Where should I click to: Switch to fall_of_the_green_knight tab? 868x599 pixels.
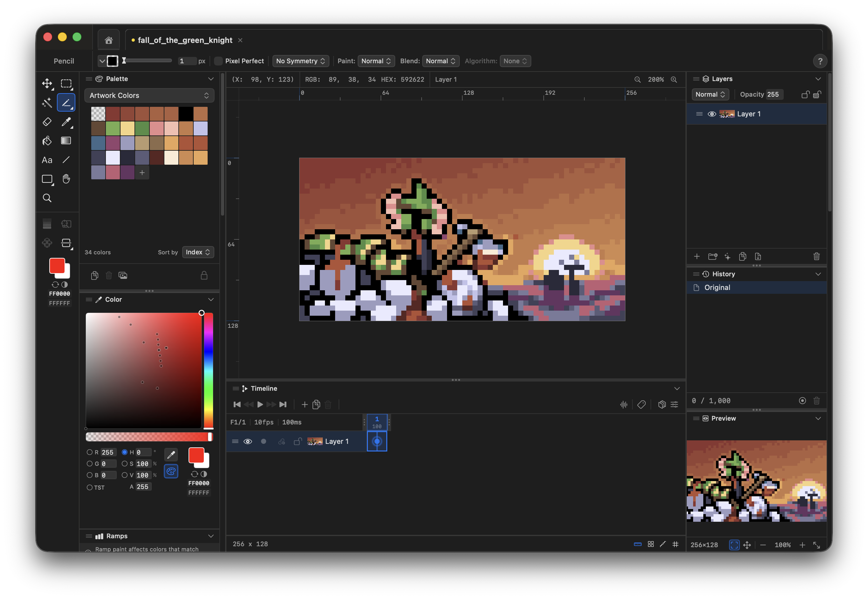185,40
